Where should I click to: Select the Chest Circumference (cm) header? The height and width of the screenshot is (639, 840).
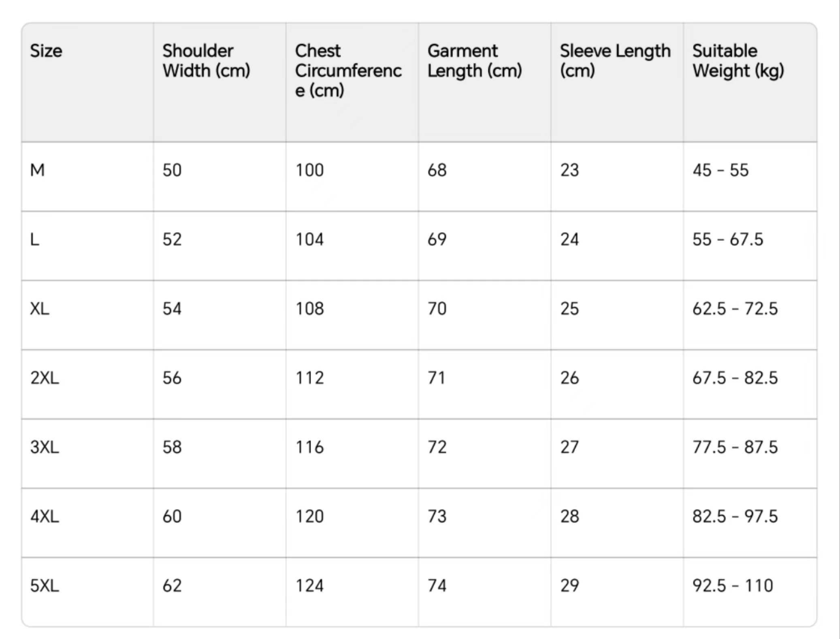point(348,71)
